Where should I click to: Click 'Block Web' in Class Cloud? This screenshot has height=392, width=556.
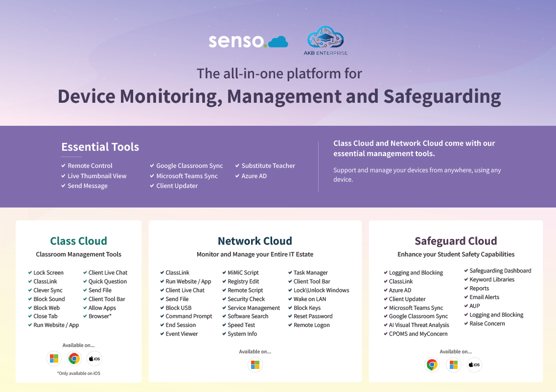click(46, 308)
